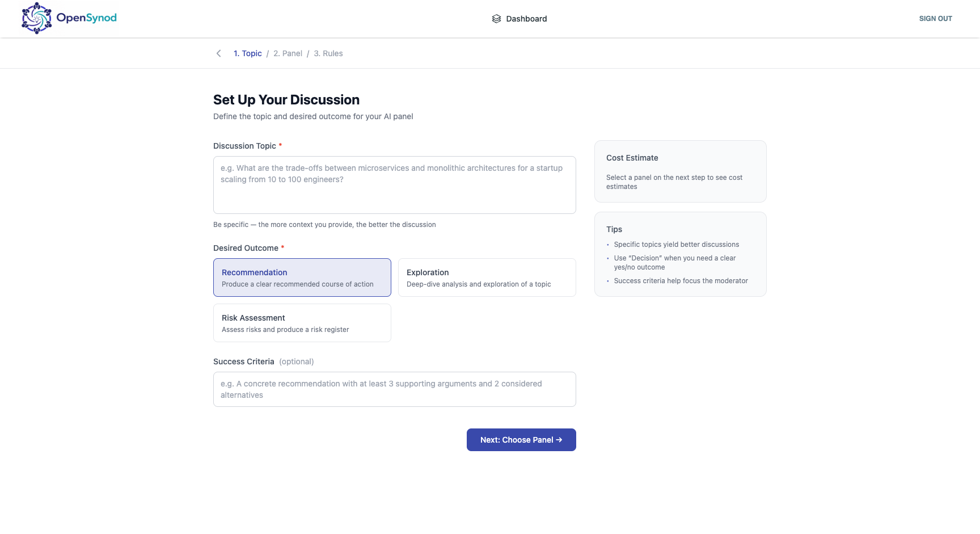Viewport: 980px width, 534px height.
Task: Jump to the 3. Rules step
Action: click(328, 53)
